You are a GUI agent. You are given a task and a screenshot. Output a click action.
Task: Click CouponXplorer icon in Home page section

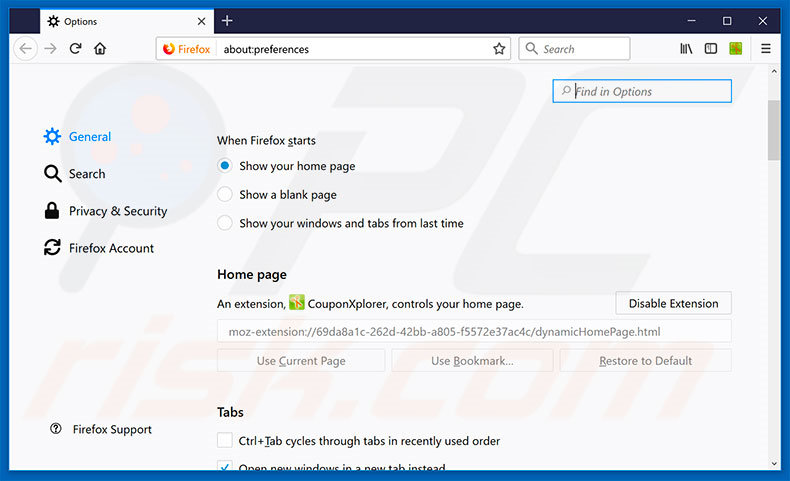pyautogui.click(x=297, y=303)
